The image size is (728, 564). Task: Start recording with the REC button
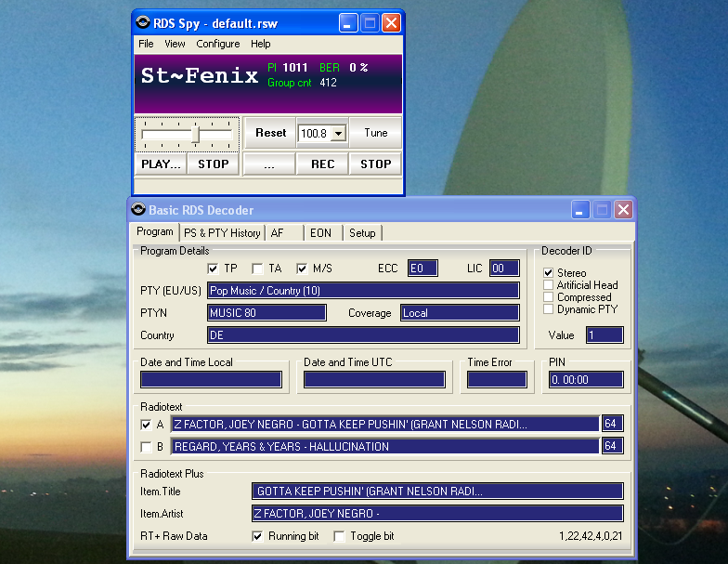point(323,164)
